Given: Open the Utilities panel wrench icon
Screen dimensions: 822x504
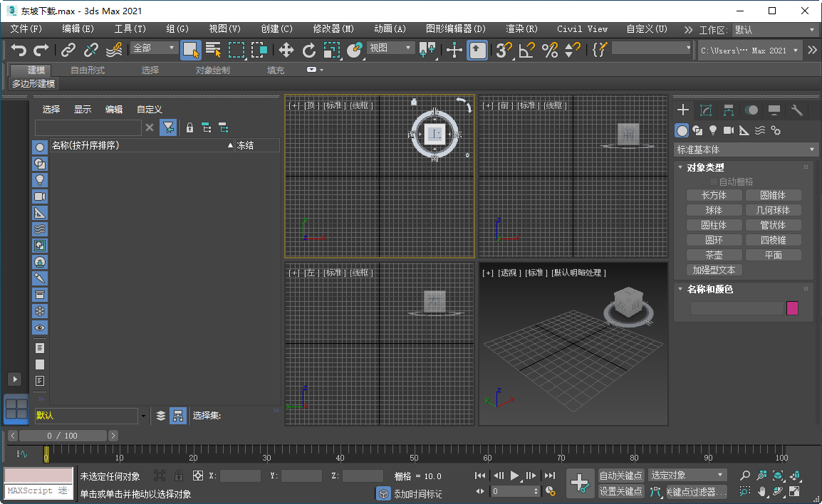Looking at the screenshot, I should coord(797,110).
